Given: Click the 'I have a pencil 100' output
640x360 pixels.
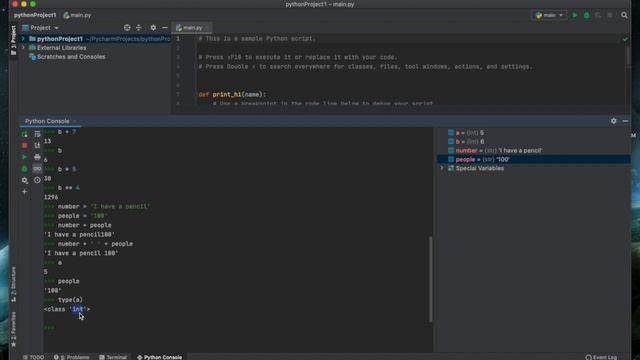Looking at the screenshot, I should [81, 253].
